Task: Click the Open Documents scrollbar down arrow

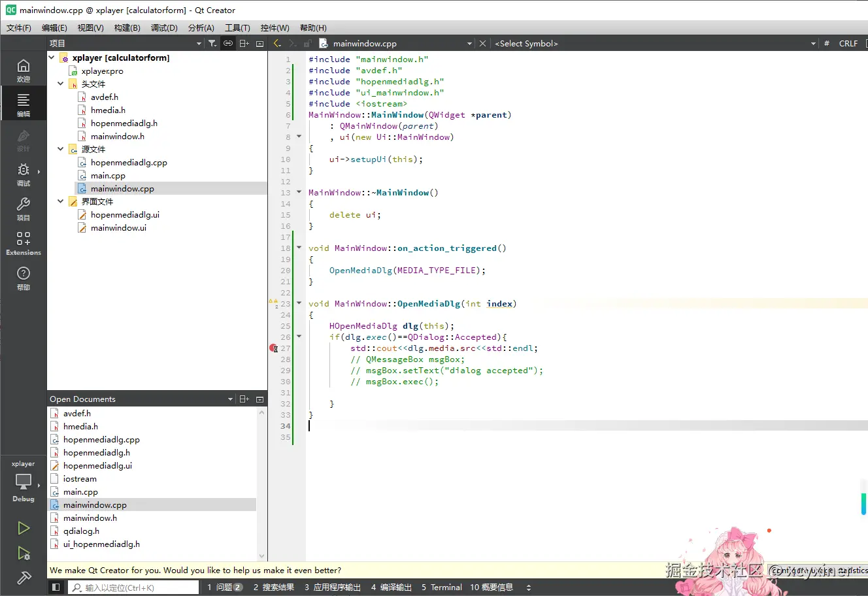Action: (262, 556)
